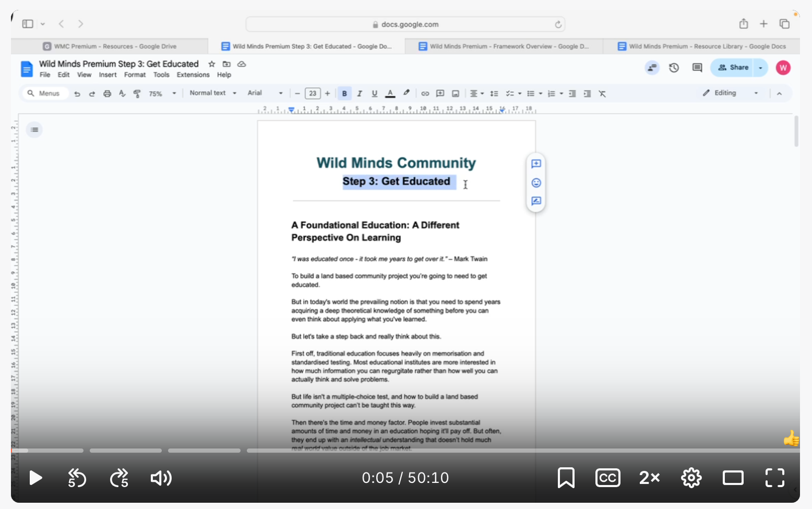This screenshot has width=812, height=509.
Task: Change the 2x playback speed
Action: pos(650,478)
